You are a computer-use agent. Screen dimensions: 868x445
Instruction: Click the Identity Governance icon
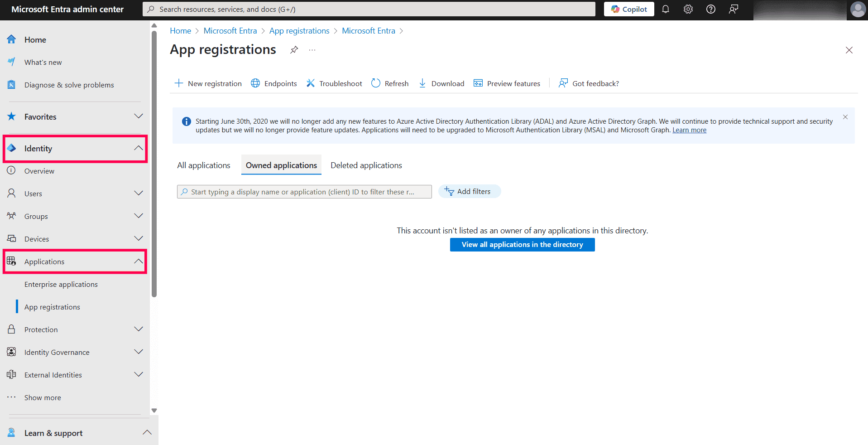pos(11,352)
